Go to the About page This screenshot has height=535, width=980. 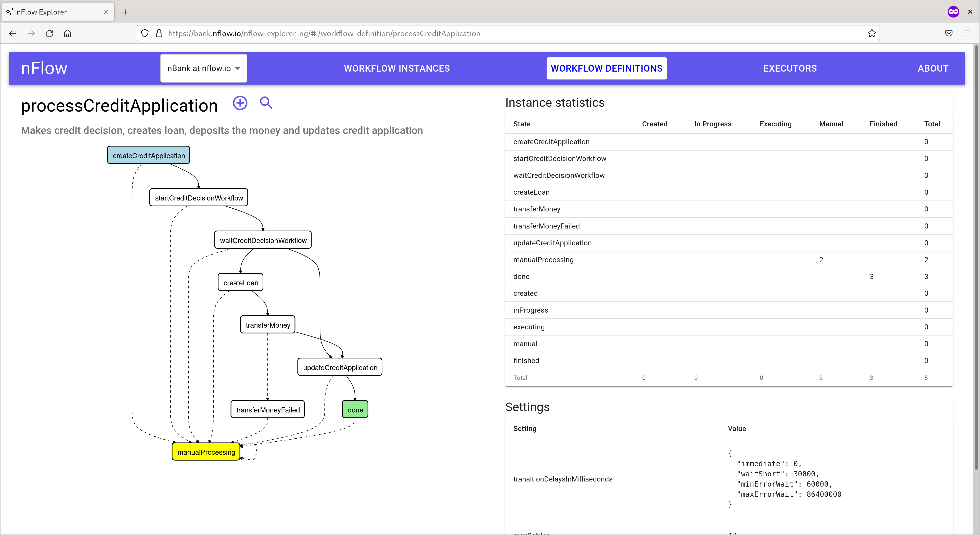pyautogui.click(x=933, y=69)
